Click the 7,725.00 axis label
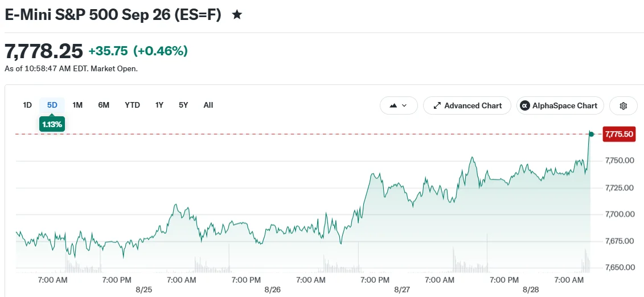The image size is (644, 297). tap(620, 188)
